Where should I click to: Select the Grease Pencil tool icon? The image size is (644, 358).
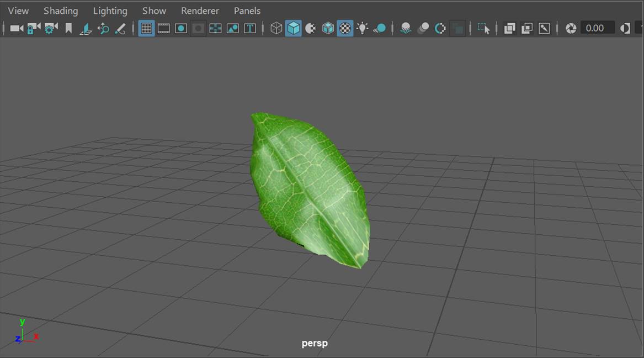120,28
